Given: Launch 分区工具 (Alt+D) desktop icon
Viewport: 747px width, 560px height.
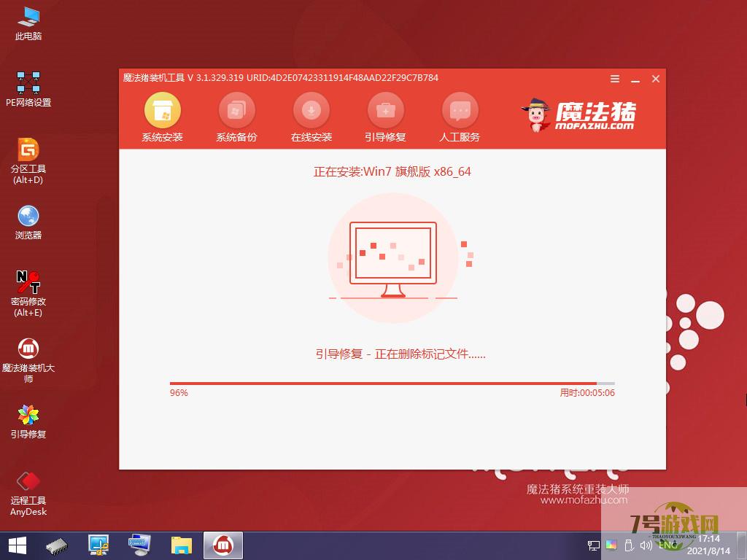Looking at the screenshot, I should pyautogui.click(x=28, y=161).
